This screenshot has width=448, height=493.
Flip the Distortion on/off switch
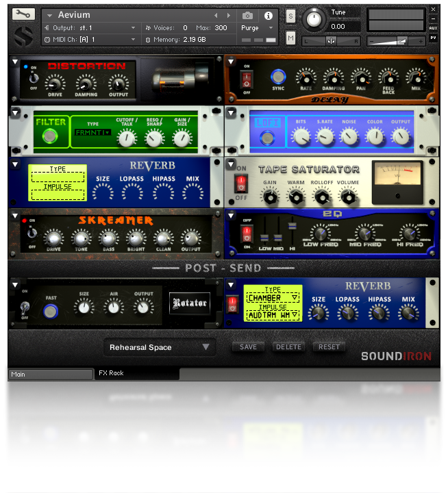[x=32, y=78]
